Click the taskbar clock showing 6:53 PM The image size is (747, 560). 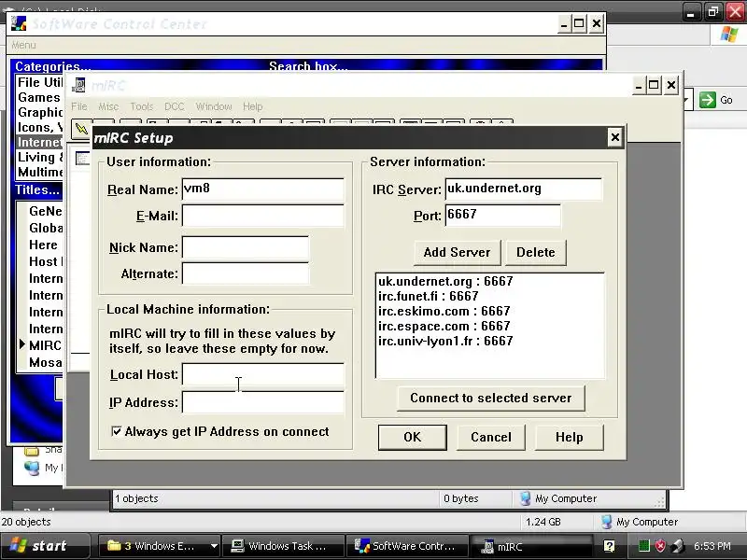[712, 546]
